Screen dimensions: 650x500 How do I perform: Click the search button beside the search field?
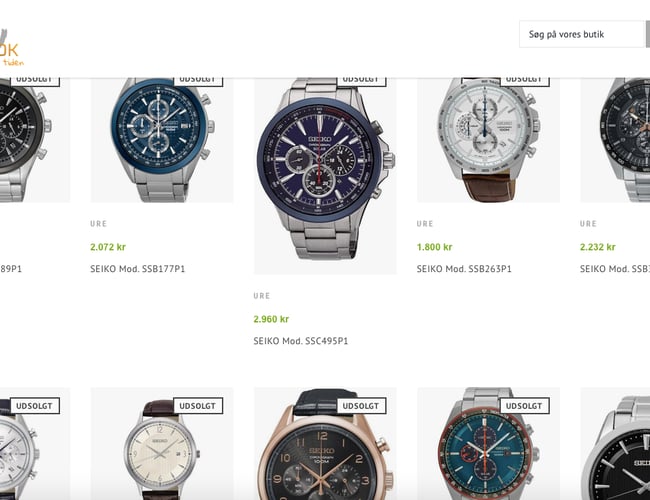pos(648,34)
